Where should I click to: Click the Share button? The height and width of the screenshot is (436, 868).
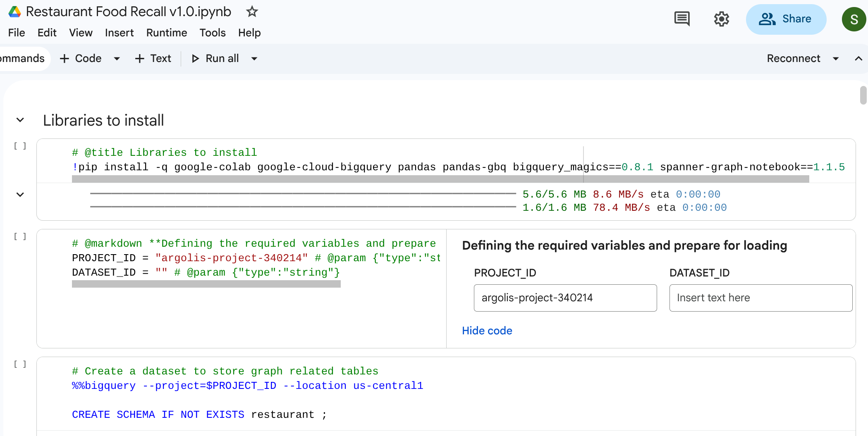(786, 19)
